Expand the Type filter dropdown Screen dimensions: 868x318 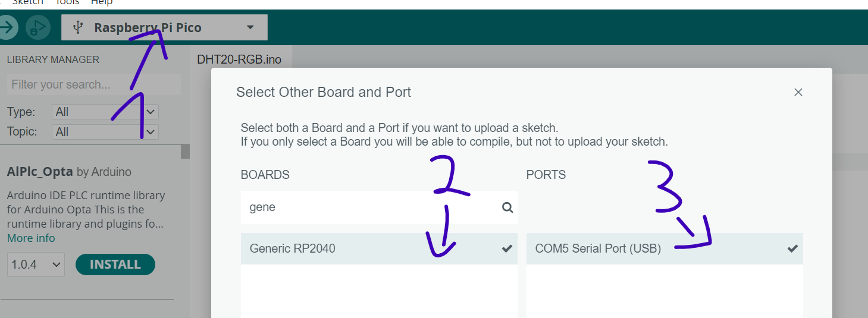tap(105, 112)
